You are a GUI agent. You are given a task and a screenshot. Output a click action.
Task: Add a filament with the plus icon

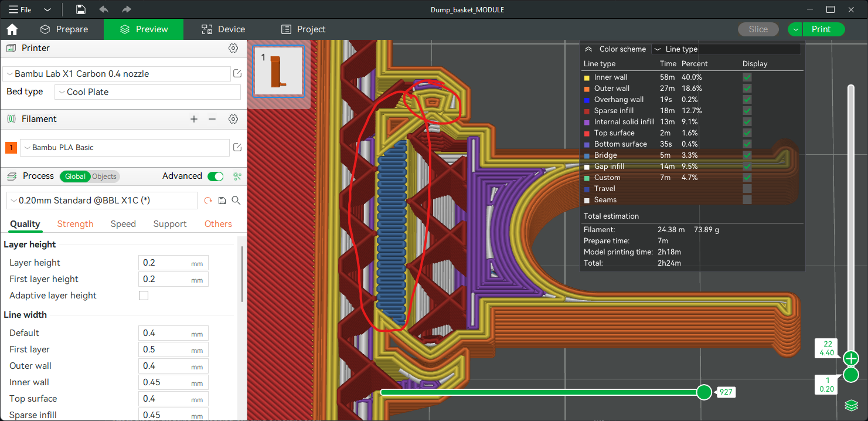pyautogui.click(x=194, y=119)
